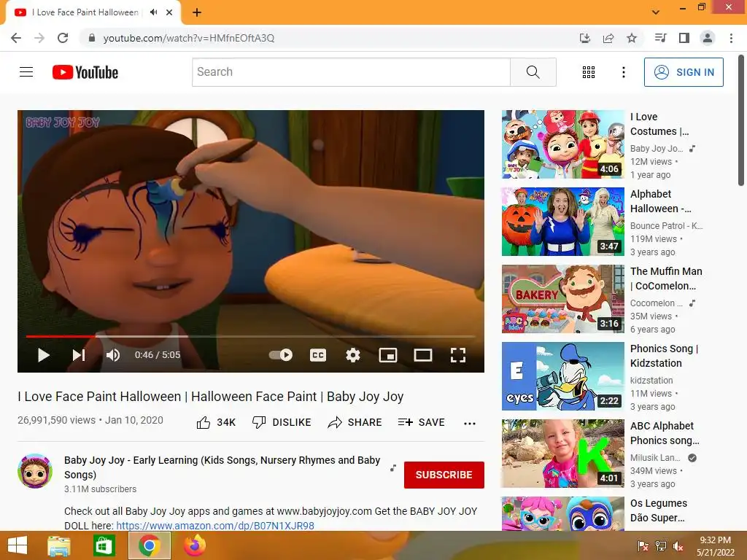Close the I Love Face Paint tab
Image resolution: width=747 pixels, height=560 pixels.
click(169, 12)
